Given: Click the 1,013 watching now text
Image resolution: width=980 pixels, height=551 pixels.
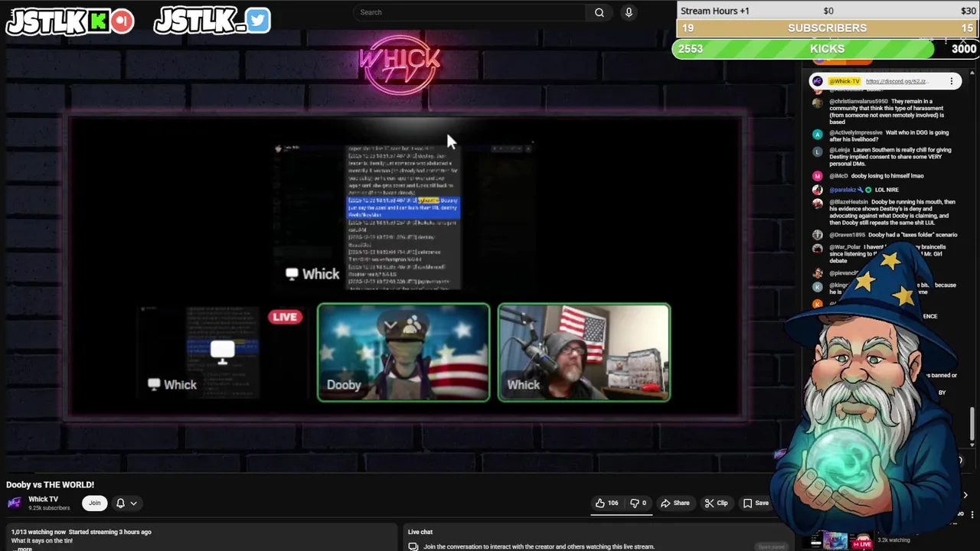Looking at the screenshot, I should 38,532.
